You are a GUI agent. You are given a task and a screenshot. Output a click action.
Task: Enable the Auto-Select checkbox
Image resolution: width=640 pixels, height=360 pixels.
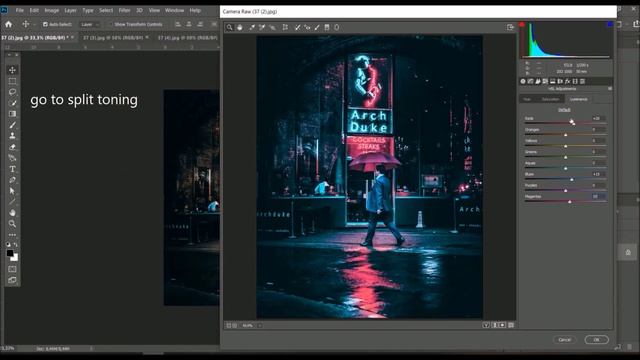tap(45, 24)
